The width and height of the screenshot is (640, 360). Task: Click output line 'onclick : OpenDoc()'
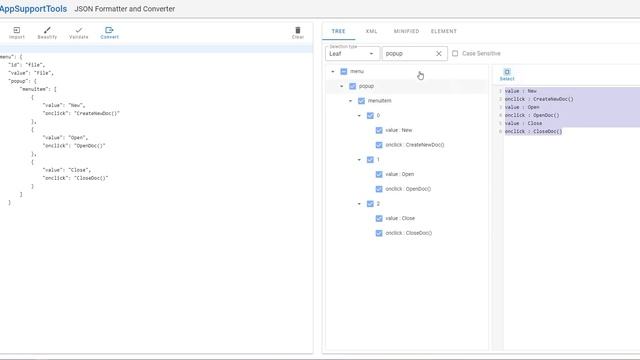[x=532, y=115]
